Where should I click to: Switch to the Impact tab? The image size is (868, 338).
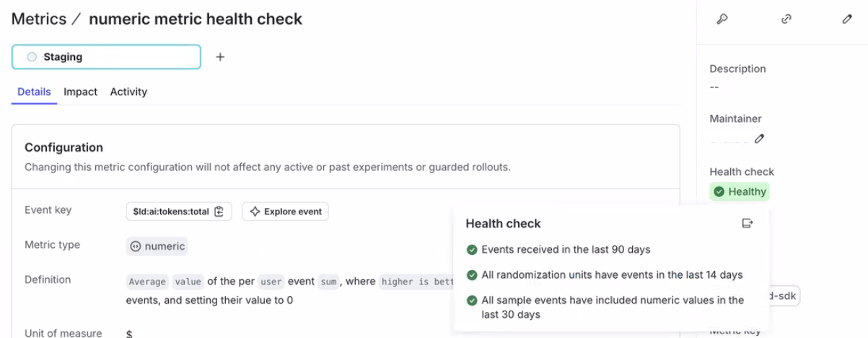click(80, 92)
